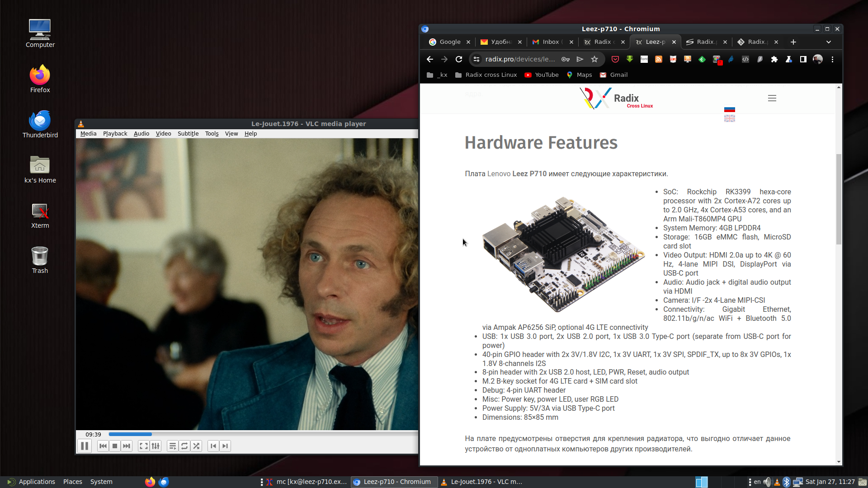Image resolution: width=868 pixels, height=488 pixels.
Task: Open the font finder extension
Action: pos(644,59)
